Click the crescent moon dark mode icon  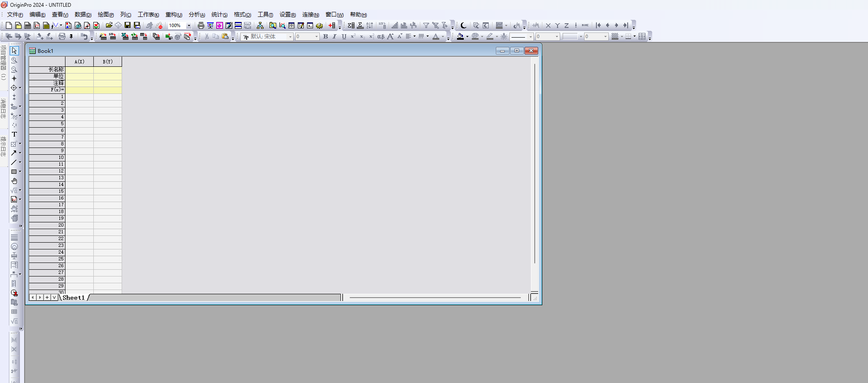point(463,25)
